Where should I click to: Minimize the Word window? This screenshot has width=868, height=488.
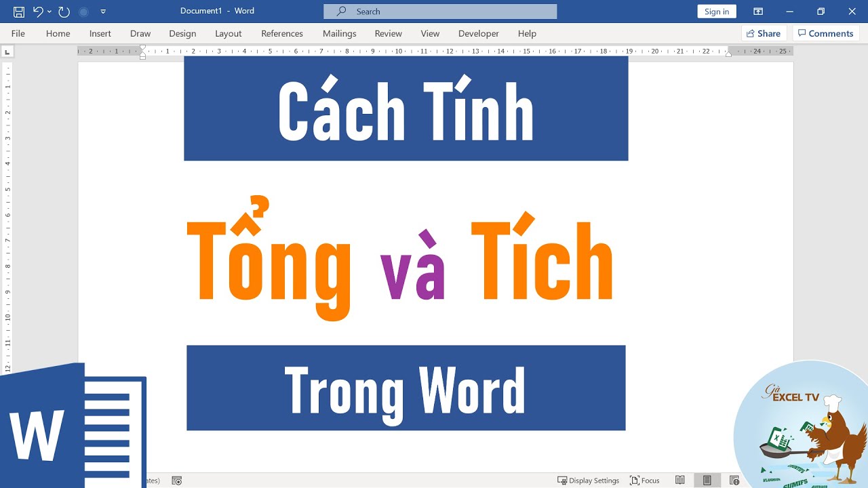click(x=789, y=12)
